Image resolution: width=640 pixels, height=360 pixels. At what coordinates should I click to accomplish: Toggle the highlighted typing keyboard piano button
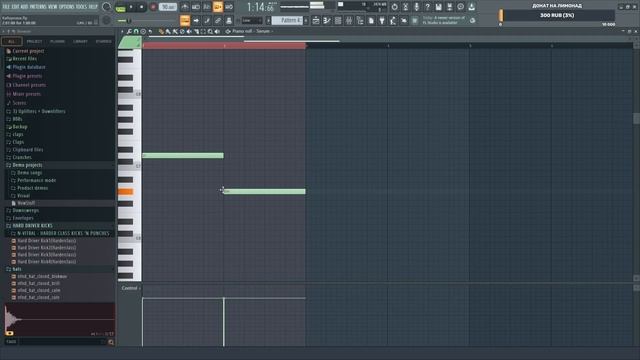coord(185,20)
